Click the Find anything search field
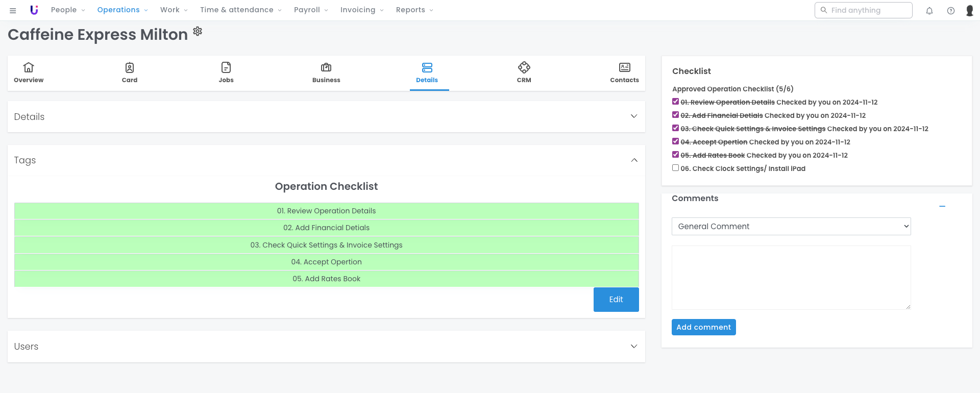Viewport: 980px width, 393px height. [868, 10]
